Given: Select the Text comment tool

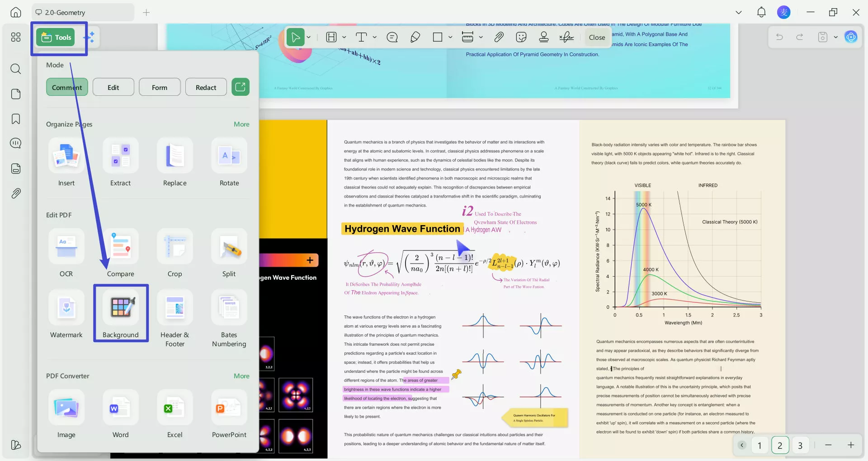Looking at the screenshot, I should point(361,37).
